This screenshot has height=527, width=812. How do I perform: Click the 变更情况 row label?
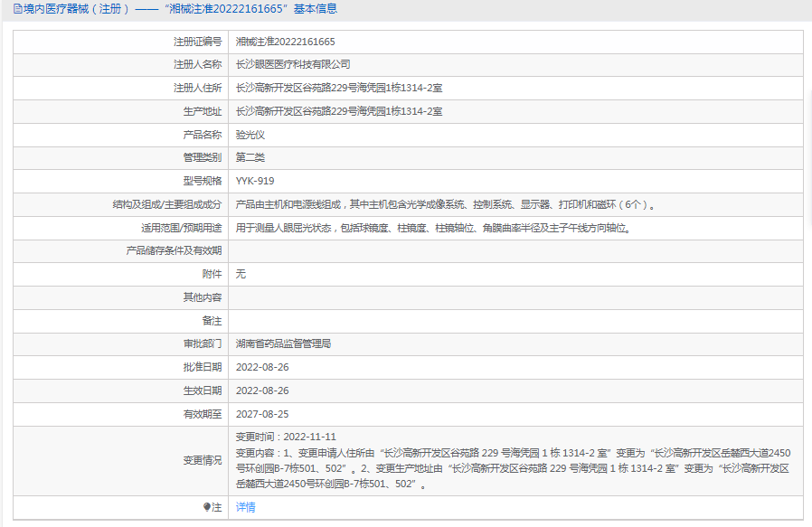(x=202, y=461)
